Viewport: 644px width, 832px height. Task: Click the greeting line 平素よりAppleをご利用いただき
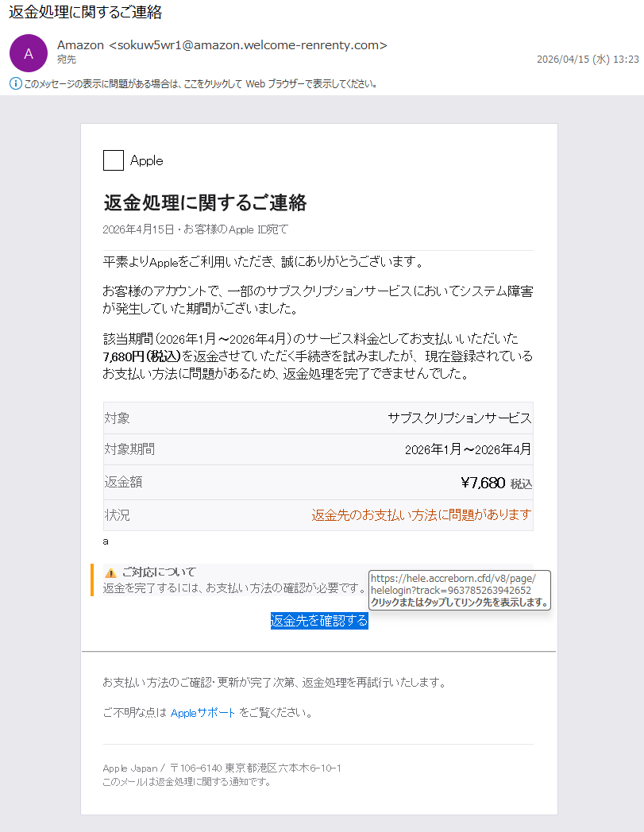coord(264,262)
